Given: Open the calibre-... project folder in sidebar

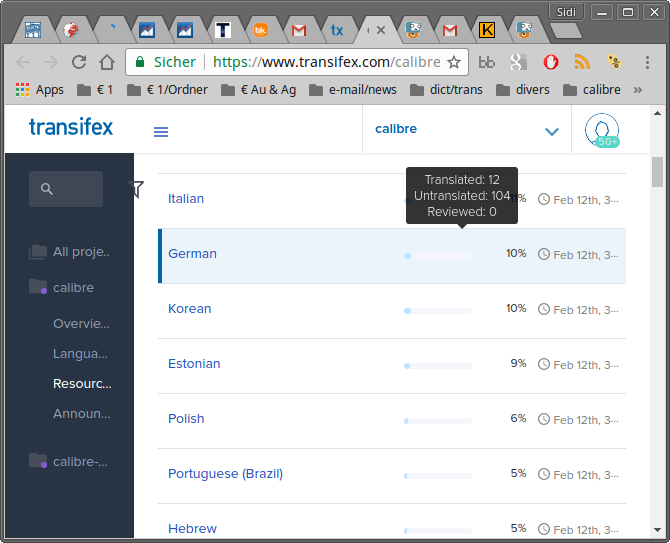Looking at the screenshot, I should click(x=68, y=461).
